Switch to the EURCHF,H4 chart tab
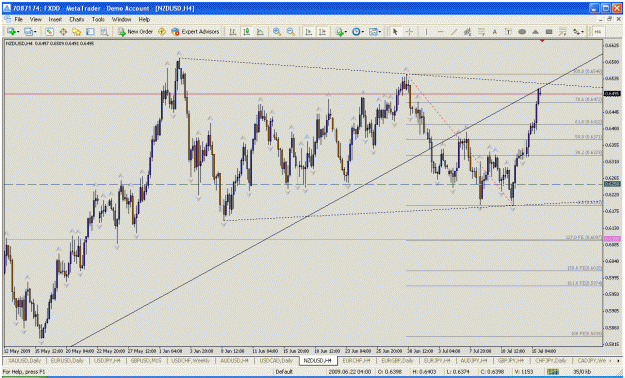Image resolution: width=625 pixels, height=378 pixels. click(x=356, y=360)
